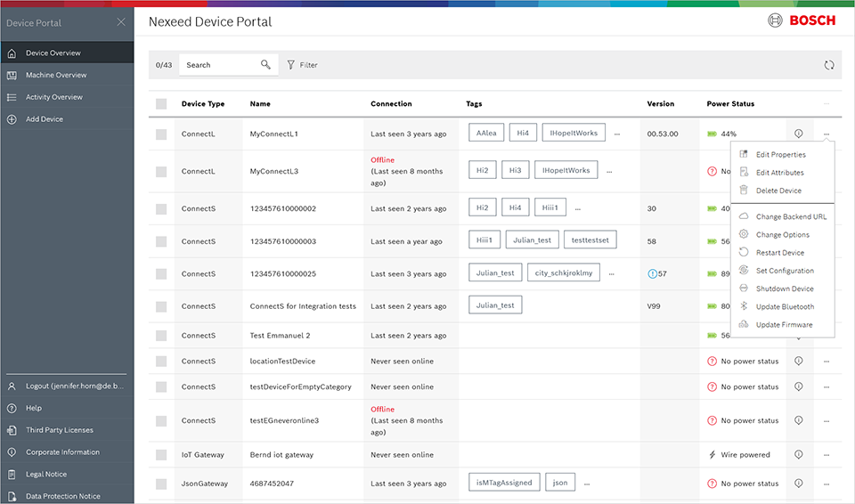
Task: Expand more tags for device 4687452047
Action: pyautogui.click(x=587, y=484)
